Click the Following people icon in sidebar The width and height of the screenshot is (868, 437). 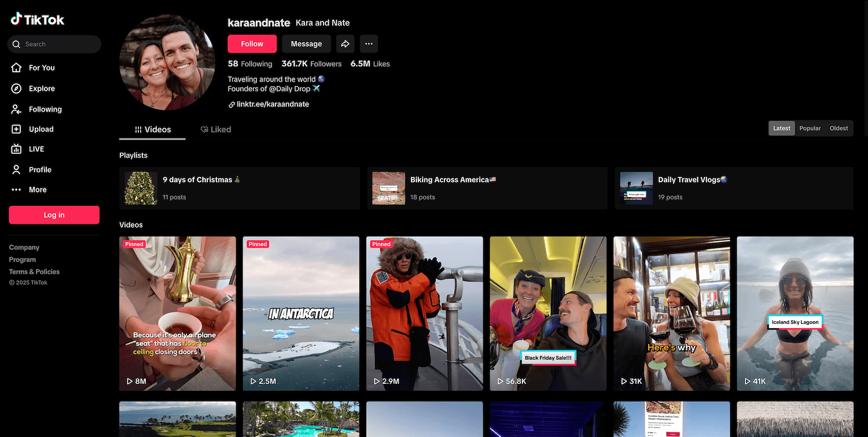coord(17,109)
